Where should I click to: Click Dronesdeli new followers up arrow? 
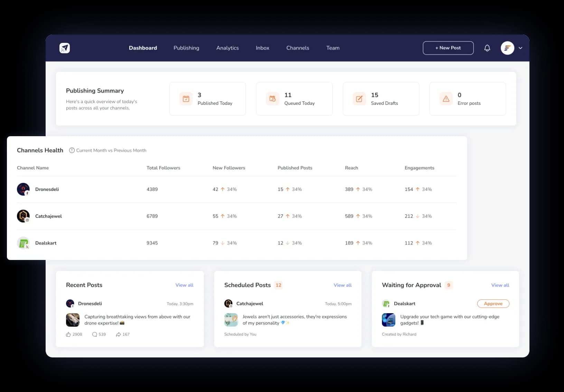[x=223, y=189]
